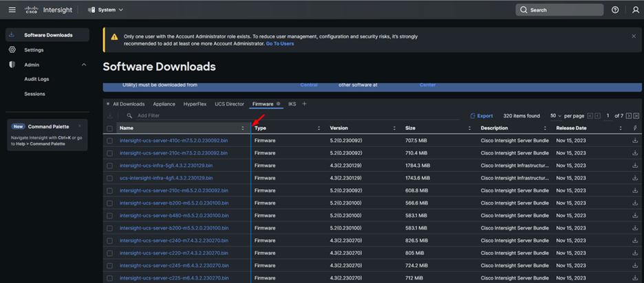The width and height of the screenshot is (644, 283).
Task: Switch to the HyperFlex tab
Action: point(195,104)
